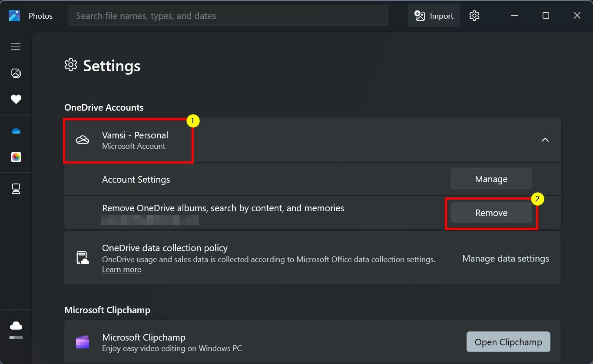Open the hamburger navigation menu
This screenshot has height=364, width=593.
(16, 47)
